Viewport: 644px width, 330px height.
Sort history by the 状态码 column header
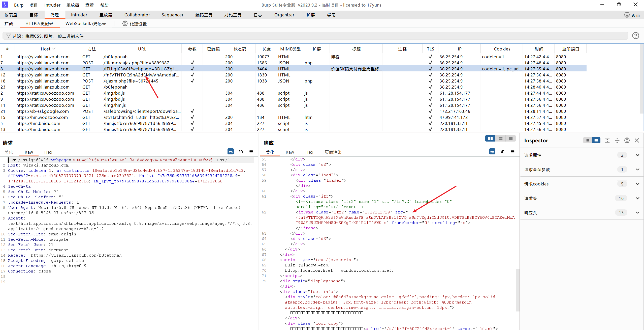[240, 49]
